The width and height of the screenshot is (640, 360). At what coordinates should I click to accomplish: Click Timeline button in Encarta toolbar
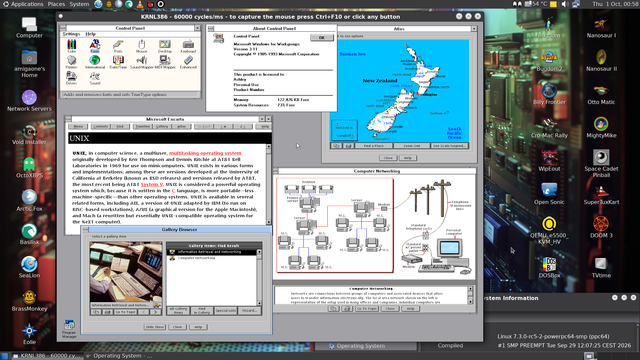point(142,127)
